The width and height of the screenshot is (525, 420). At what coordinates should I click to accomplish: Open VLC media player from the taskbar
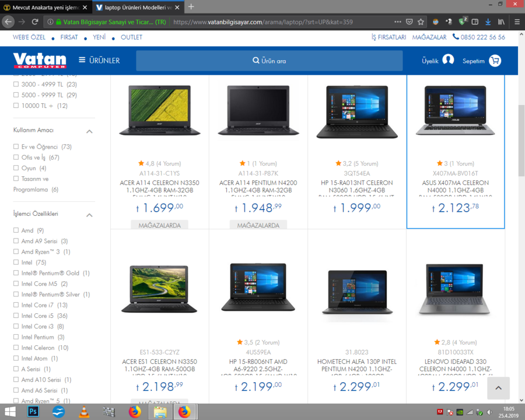(83, 411)
